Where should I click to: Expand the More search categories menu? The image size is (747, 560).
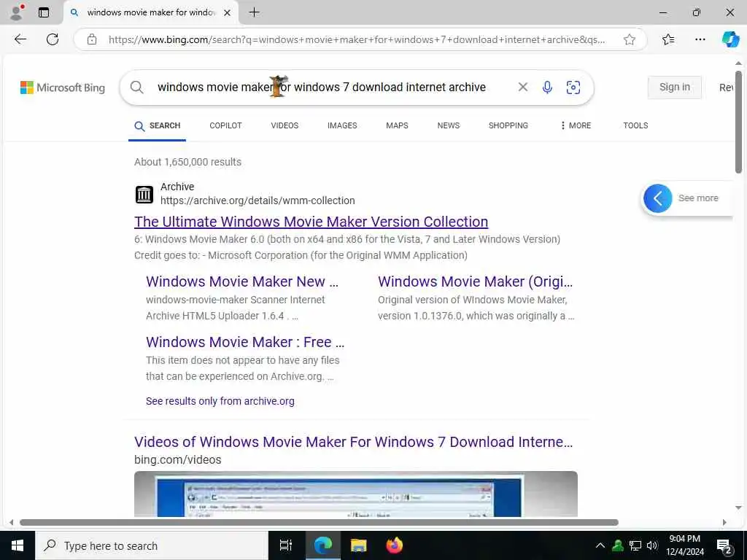576,125
